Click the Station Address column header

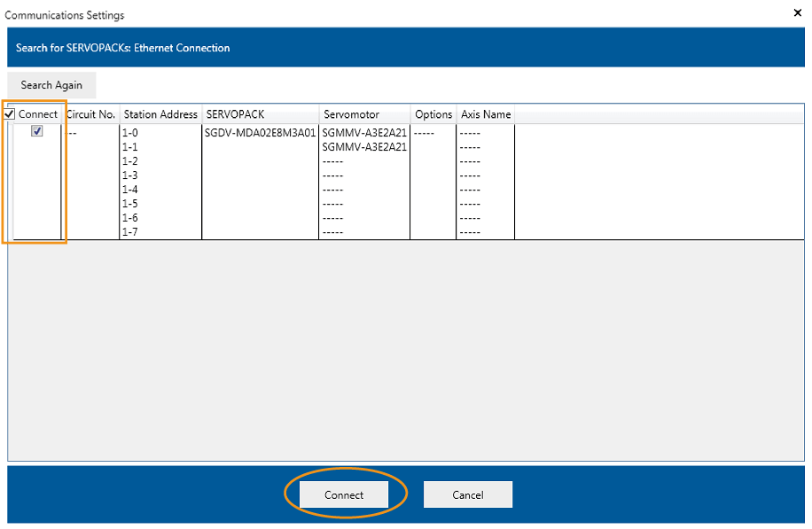pyautogui.click(x=160, y=114)
